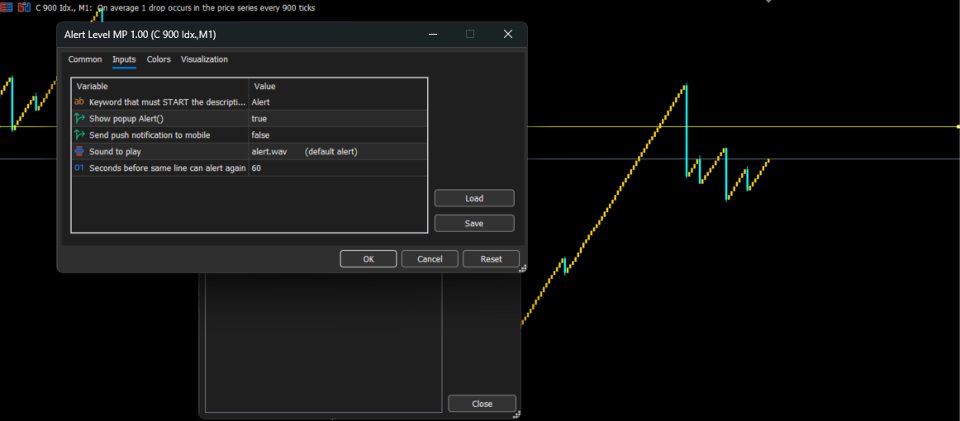The image size is (960, 421).
Task: Click the Reset button
Action: click(491, 259)
